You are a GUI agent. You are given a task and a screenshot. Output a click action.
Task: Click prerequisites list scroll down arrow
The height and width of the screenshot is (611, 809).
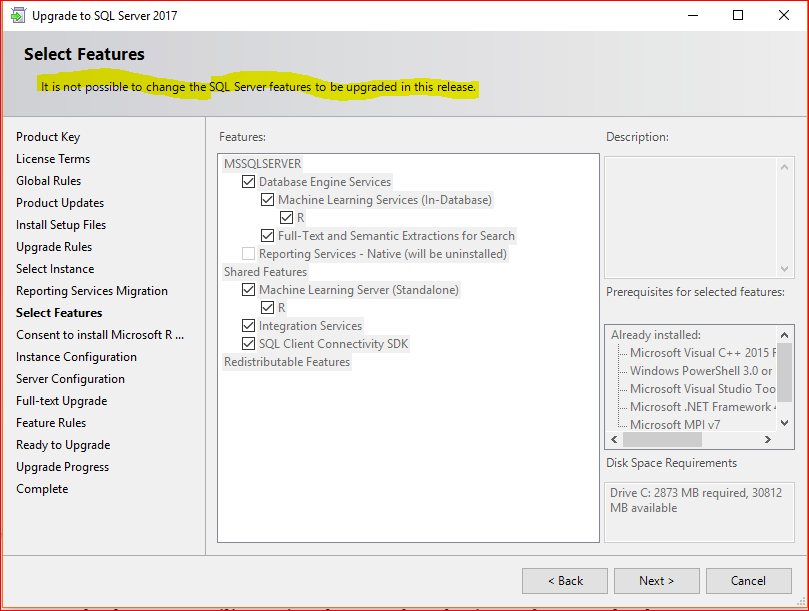[784, 423]
